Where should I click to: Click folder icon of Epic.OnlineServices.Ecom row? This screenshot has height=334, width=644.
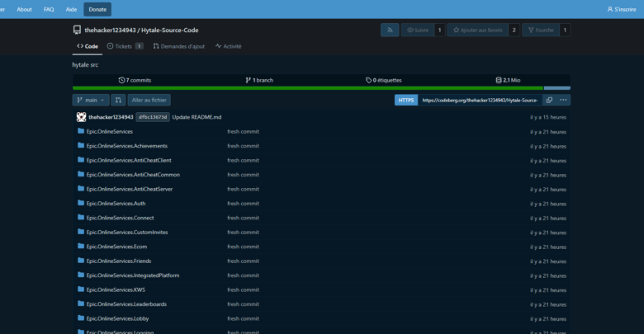point(81,247)
